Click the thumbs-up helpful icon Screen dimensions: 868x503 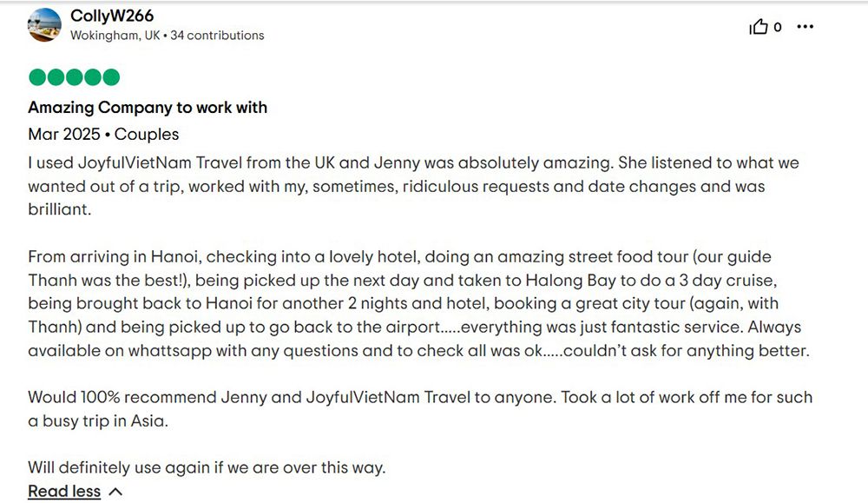coord(759,27)
